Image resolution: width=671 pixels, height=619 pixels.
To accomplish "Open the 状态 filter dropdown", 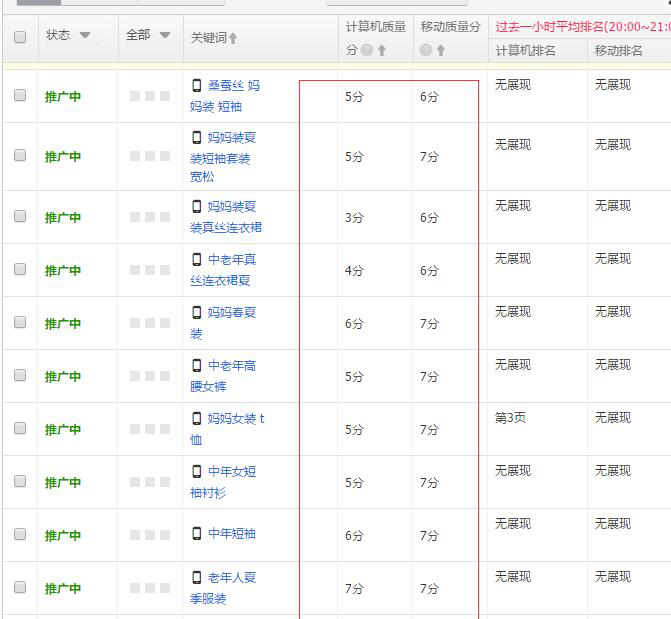I will click(85, 35).
